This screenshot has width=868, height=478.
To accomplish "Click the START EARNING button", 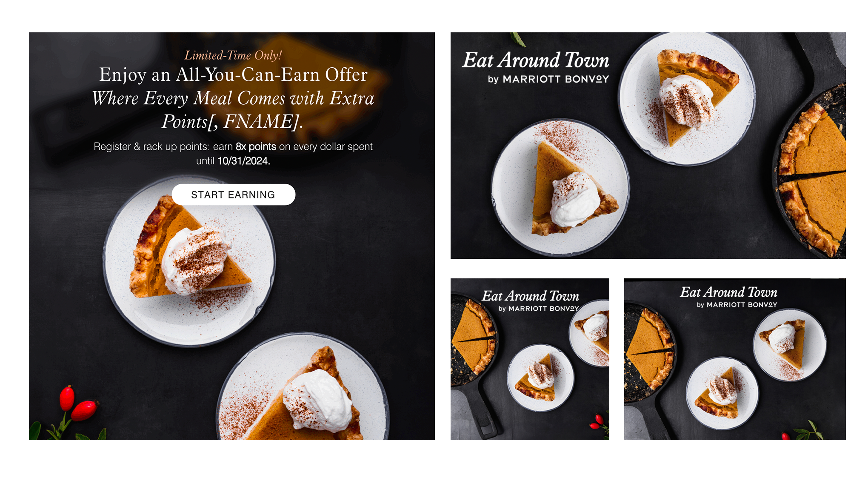I will click(x=233, y=195).
